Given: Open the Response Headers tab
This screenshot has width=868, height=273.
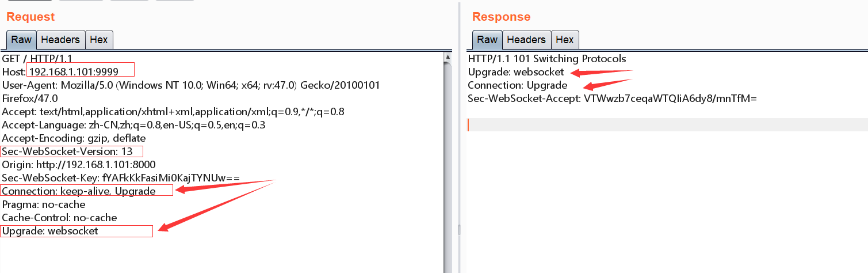Looking at the screenshot, I should [526, 40].
